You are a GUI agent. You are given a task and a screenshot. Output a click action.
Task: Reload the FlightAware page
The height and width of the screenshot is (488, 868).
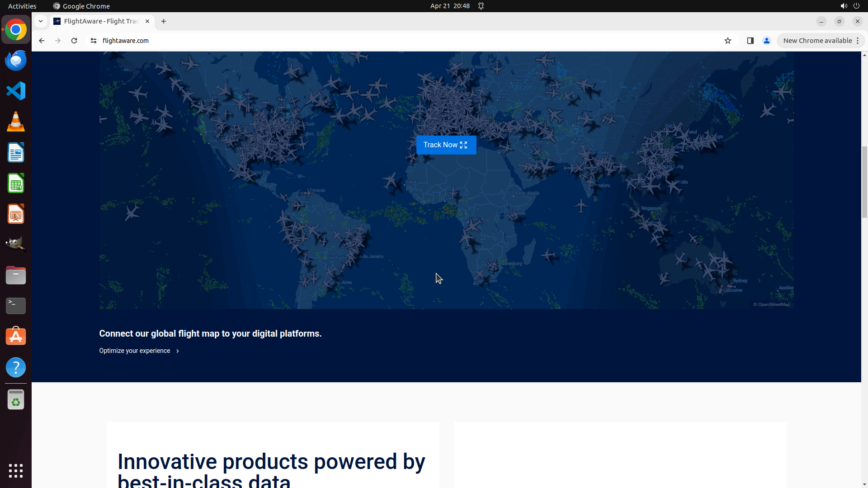tap(74, 41)
